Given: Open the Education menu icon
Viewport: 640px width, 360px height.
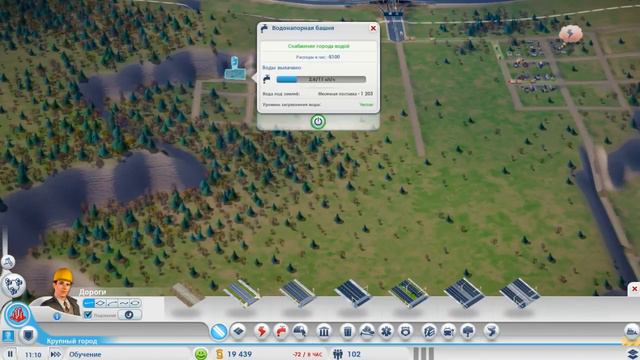Looking at the screenshot, I should coord(429,331).
